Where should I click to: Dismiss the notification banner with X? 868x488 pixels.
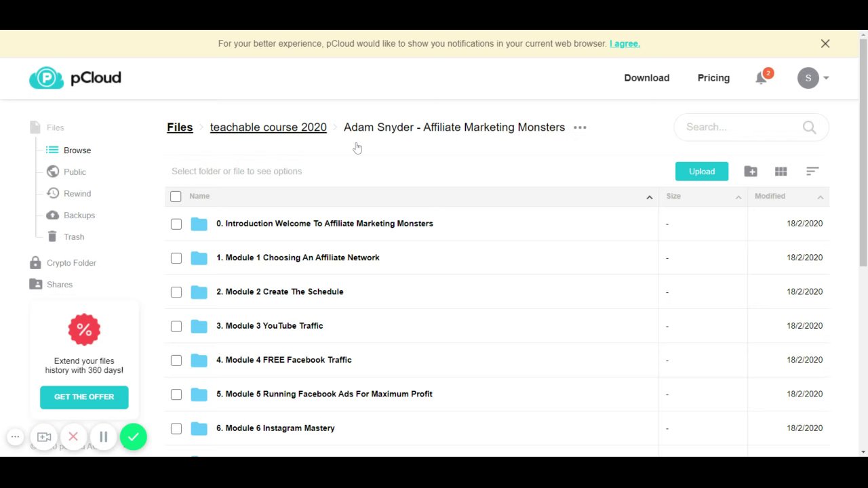pyautogui.click(x=825, y=43)
